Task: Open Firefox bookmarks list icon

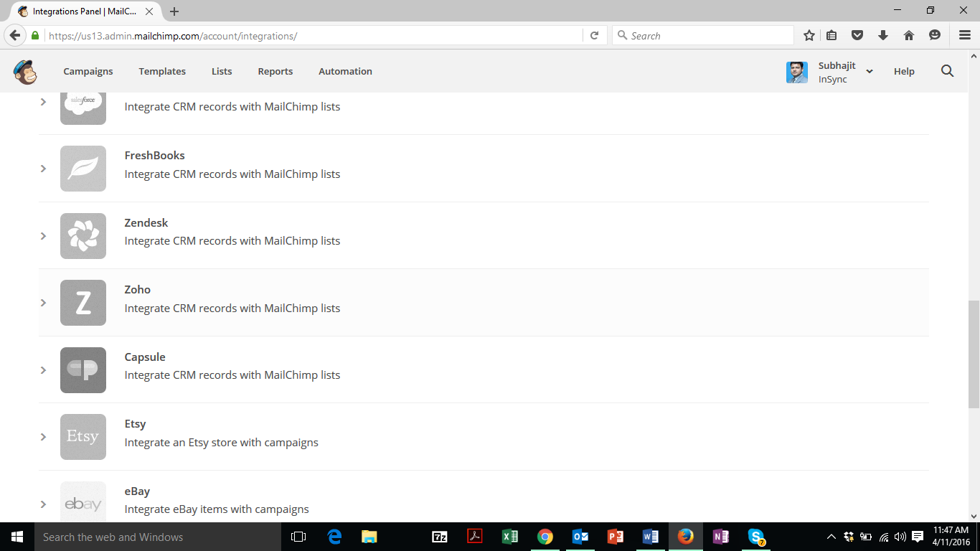Action: click(831, 35)
